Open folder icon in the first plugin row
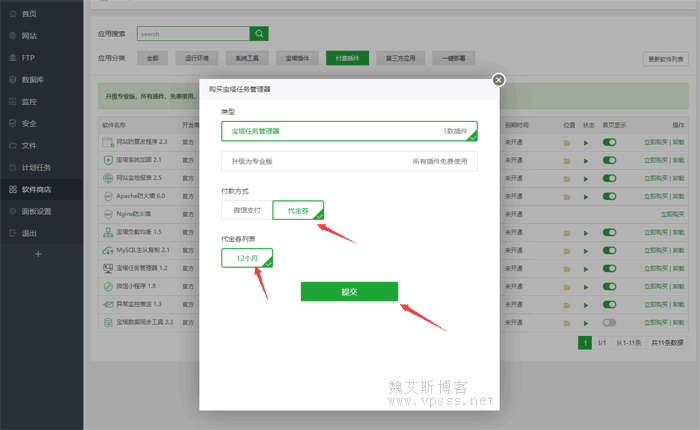Image resolution: width=700 pixels, height=430 pixels. pos(567,143)
